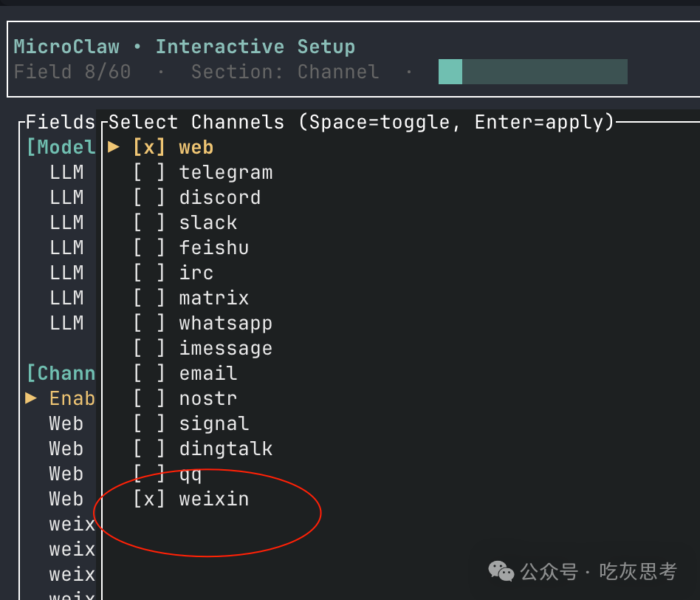Click the arrow cursor beside the web row

click(x=114, y=147)
